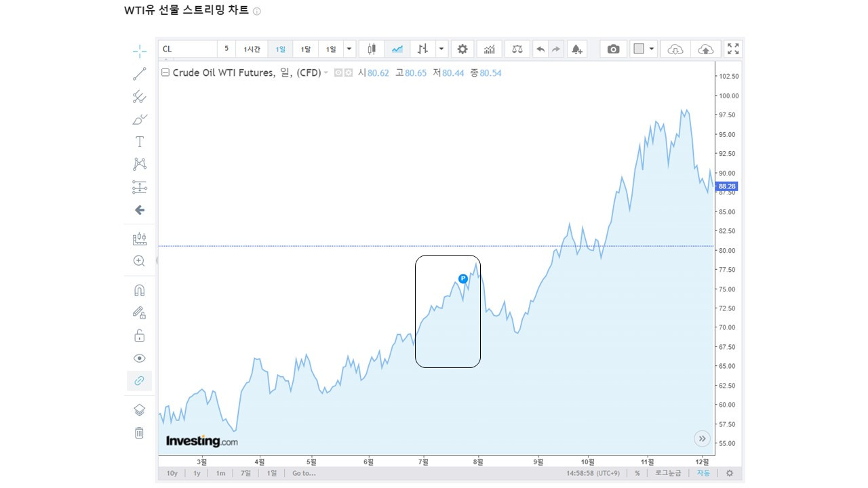Save chart layout to cloud
This screenshot has height=488, width=868.
[x=705, y=49]
